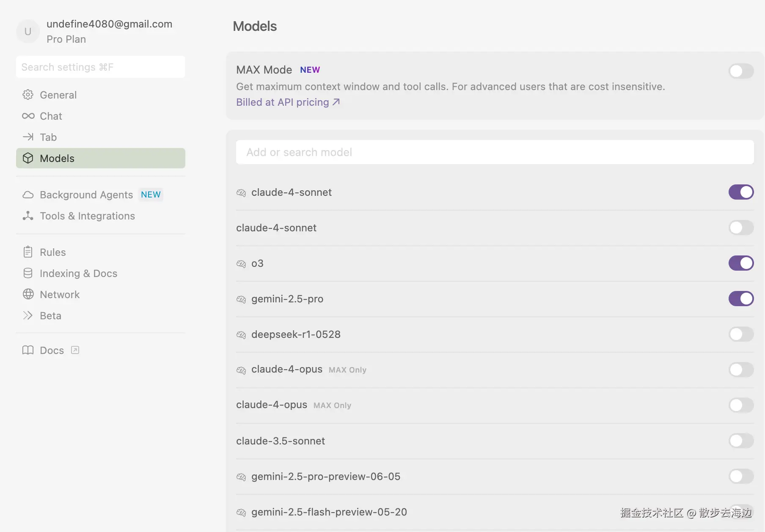This screenshot has height=532, width=765.
Task: Enable the claude-3.5-sonnet toggle
Action: (741, 441)
